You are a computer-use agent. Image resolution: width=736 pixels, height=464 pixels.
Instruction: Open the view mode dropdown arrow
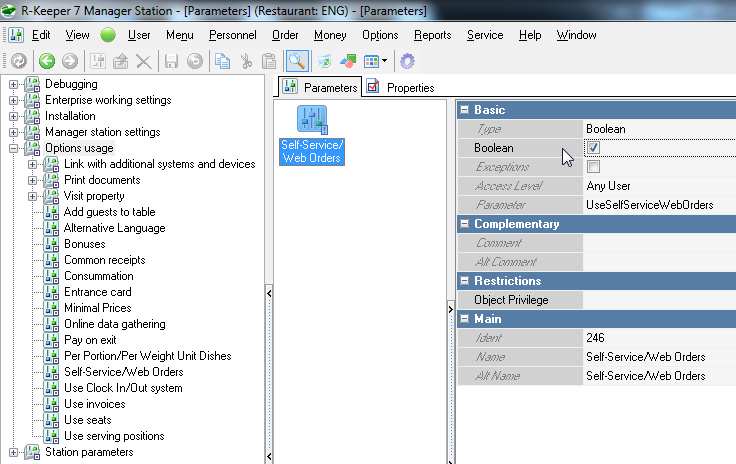point(384,61)
